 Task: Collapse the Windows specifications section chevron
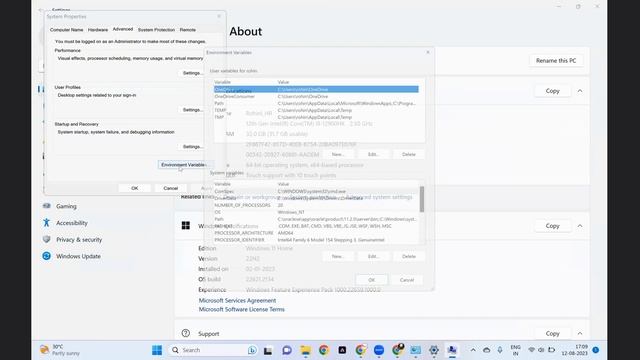coord(580,226)
